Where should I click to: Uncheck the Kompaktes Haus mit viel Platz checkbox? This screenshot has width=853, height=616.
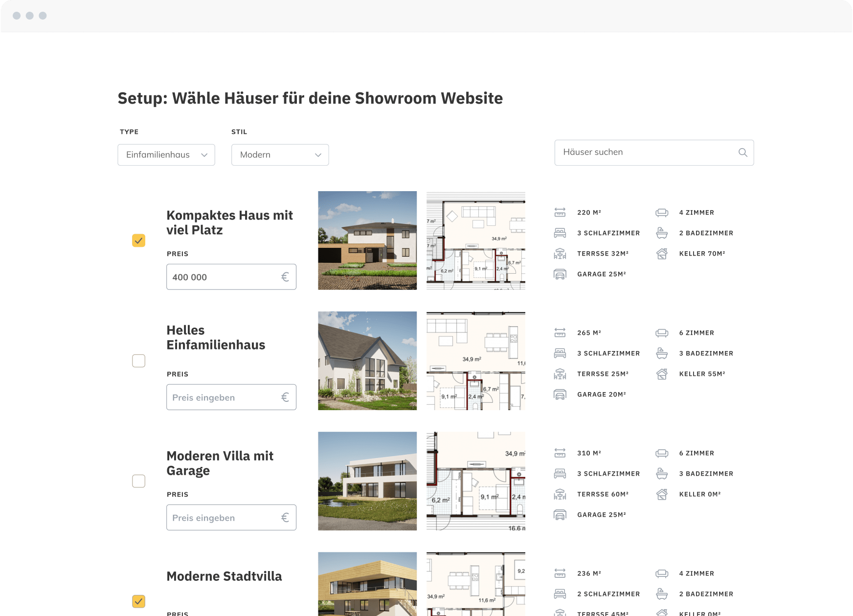pyautogui.click(x=139, y=241)
